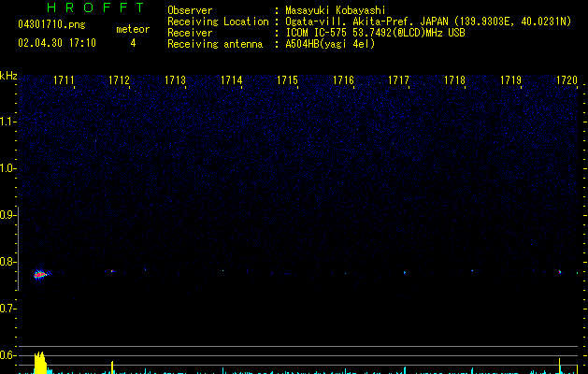Click the yellow power spike near 1720
Image resolution: width=588 pixels, height=374 pixels.
point(560,367)
